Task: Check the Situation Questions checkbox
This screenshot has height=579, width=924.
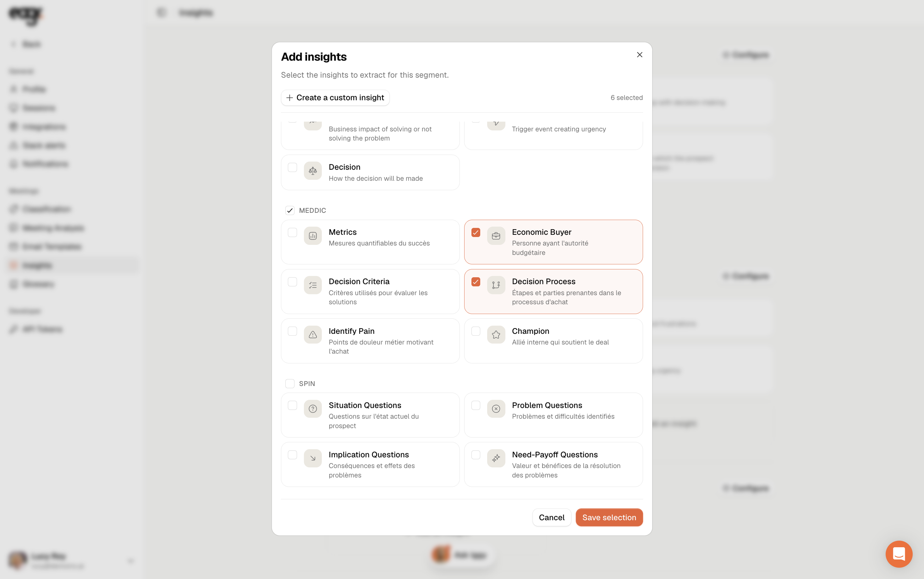Action: (x=292, y=405)
